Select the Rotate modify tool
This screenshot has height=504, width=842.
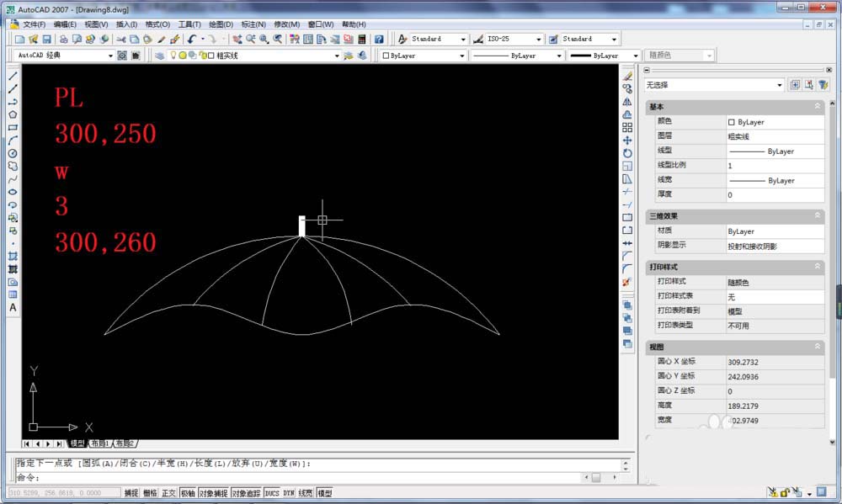tap(627, 153)
